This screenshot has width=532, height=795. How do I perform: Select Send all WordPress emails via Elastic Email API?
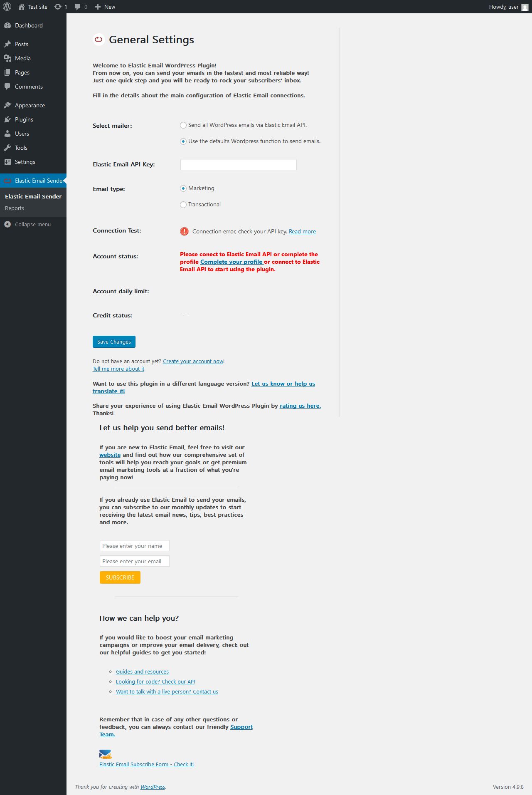pyautogui.click(x=183, y=125)
